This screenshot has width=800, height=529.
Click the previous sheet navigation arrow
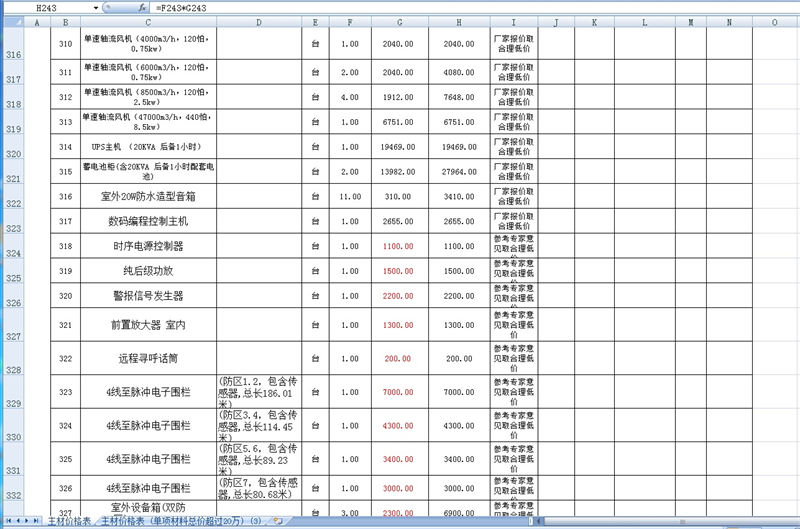[17, 522]
